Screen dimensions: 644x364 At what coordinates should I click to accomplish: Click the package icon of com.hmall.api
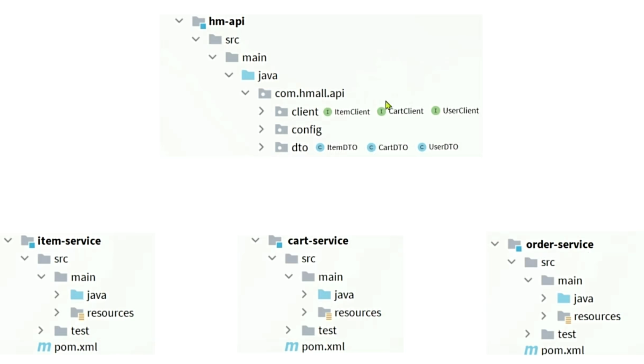point(265,93)
